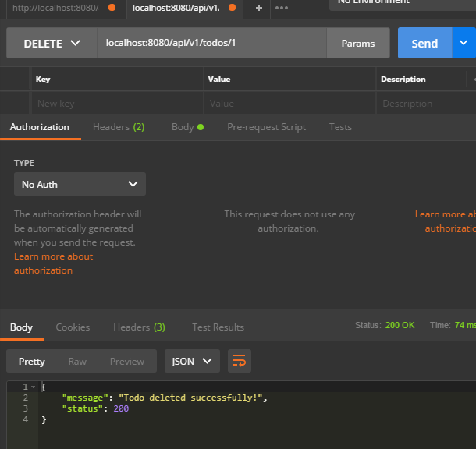
Task: Select the response Body tab
Action: pos(21,327)
